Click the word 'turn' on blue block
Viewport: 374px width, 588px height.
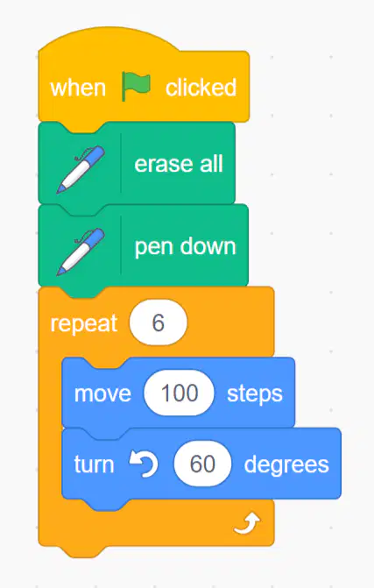pyautogui.click(x=94, y=464)
